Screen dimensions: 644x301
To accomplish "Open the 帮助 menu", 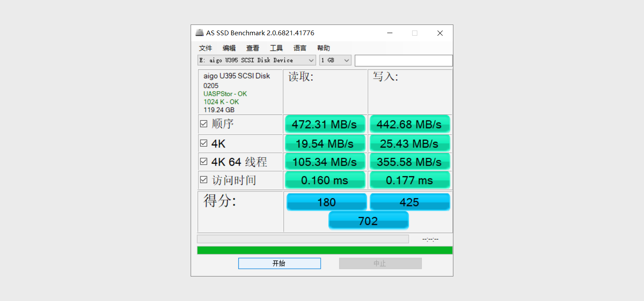I will tap(324, 48).
